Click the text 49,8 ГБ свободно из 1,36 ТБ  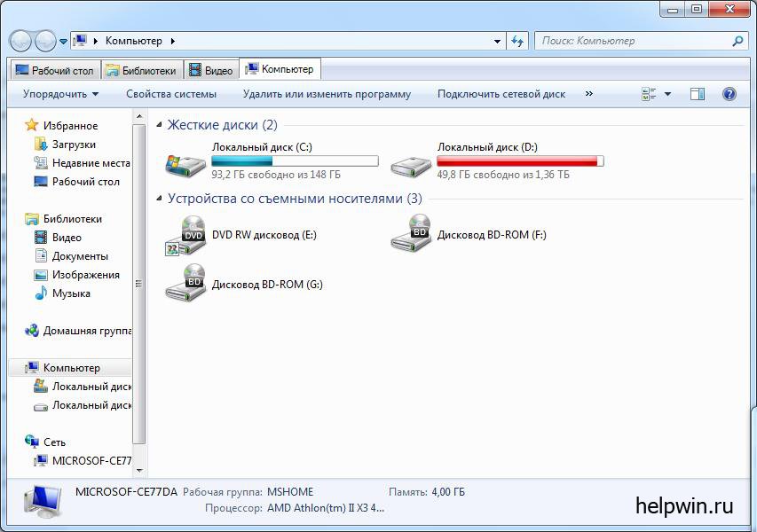click(x=503, y=175)
